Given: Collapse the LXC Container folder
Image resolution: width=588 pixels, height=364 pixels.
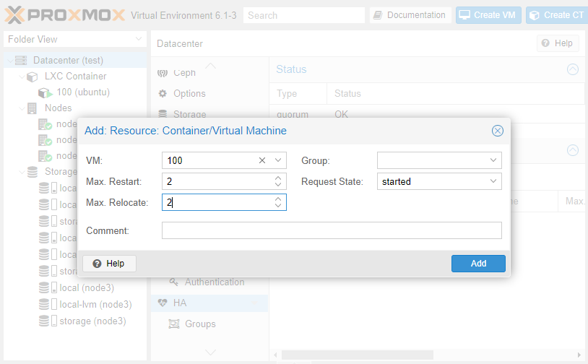Looking at the screenshot, I should [x=21, y=77].
